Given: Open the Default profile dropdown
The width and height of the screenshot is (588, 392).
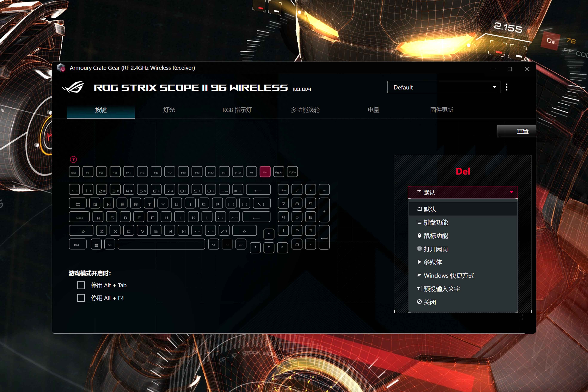Looking at the screenshot, I should click(444, 87).
